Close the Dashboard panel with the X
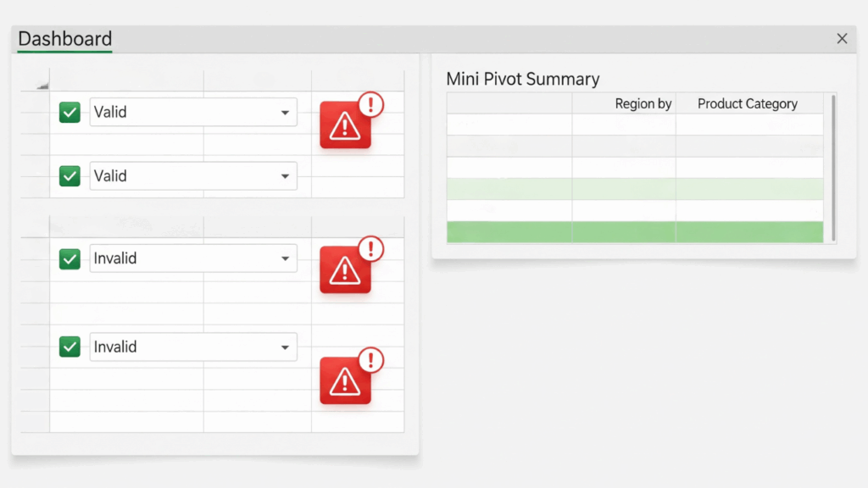The width and height of the screenshot is (868, 488). 842,39
